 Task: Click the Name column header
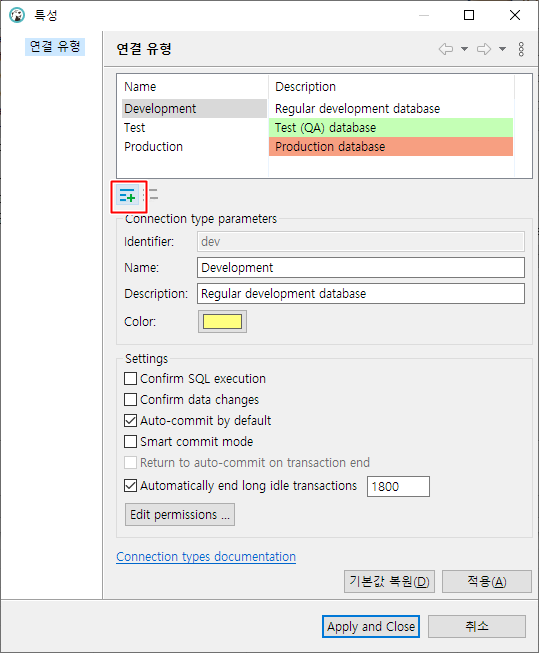point(193,87)
